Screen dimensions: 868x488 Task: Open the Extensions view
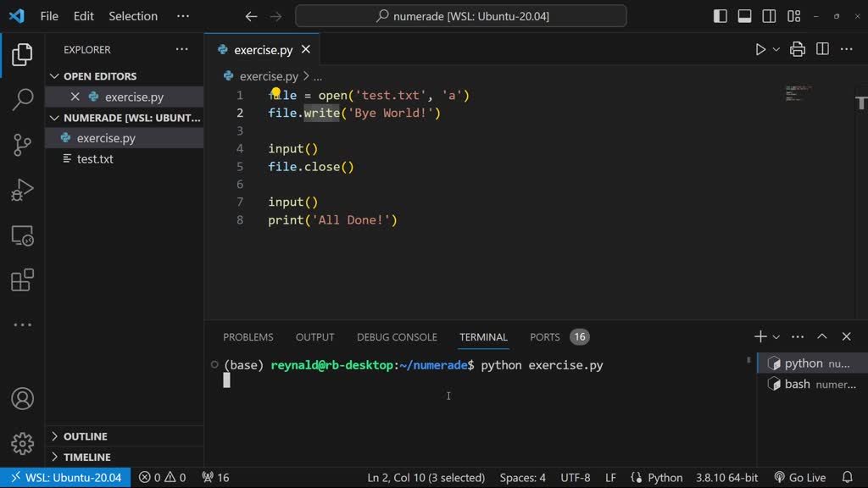(23, 280)
